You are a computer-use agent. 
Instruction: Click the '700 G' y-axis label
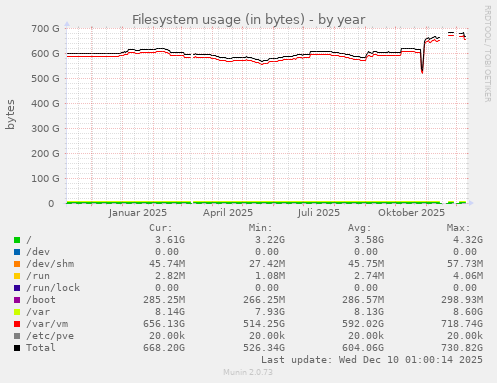45,29
